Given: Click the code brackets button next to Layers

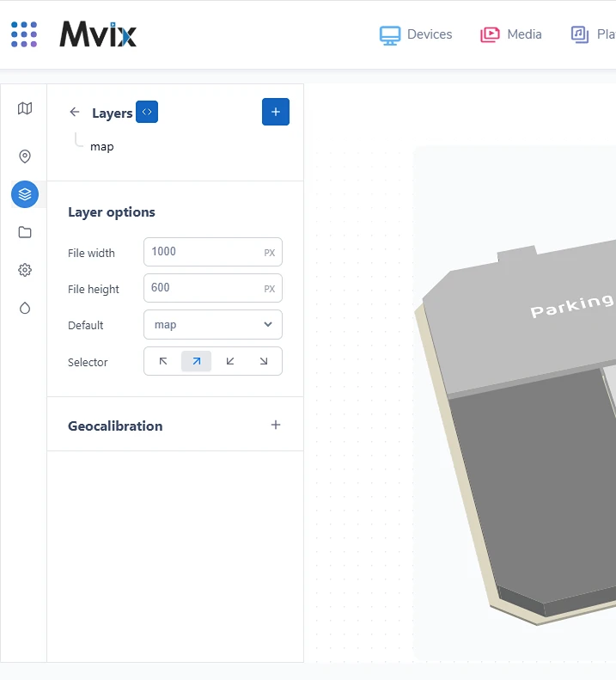Looking at the screenshot, I should [147, 112].
